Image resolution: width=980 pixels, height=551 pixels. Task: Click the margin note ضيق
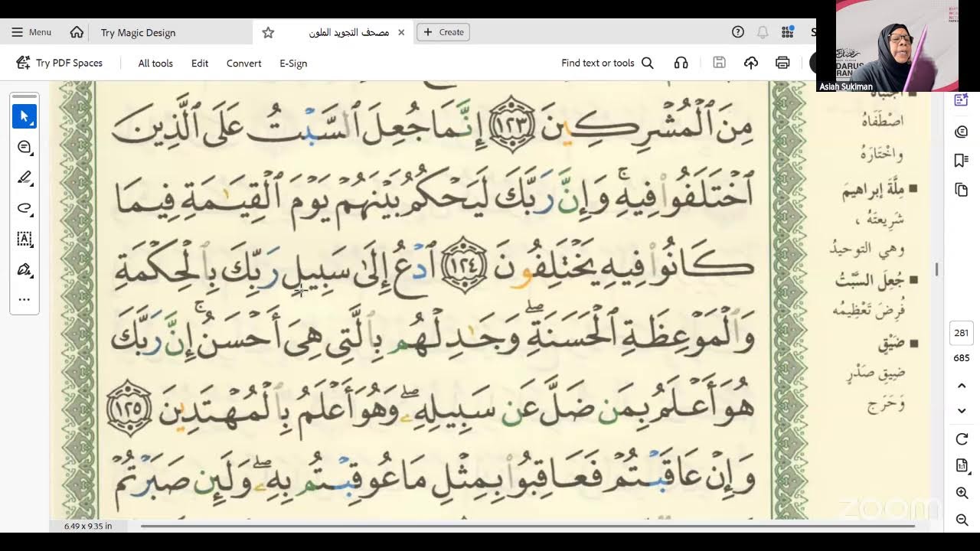click(891, 344)
